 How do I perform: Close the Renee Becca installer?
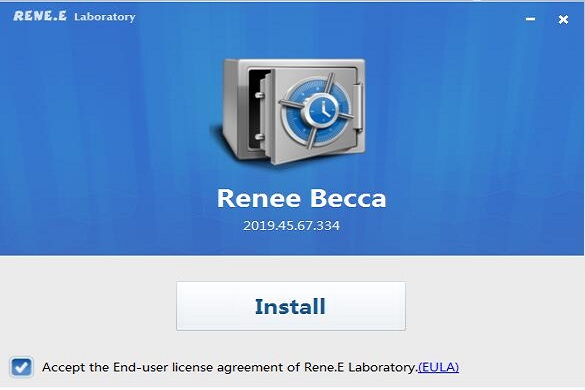coord(563,19)
